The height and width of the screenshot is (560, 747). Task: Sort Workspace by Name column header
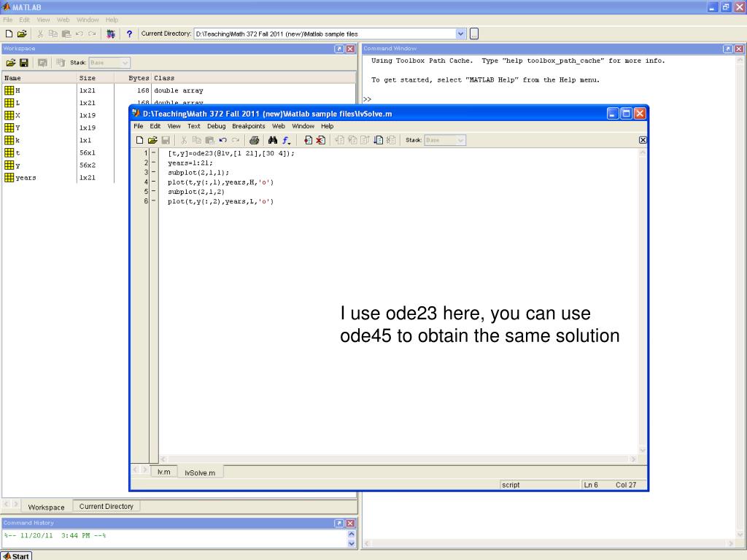point(39,77)
